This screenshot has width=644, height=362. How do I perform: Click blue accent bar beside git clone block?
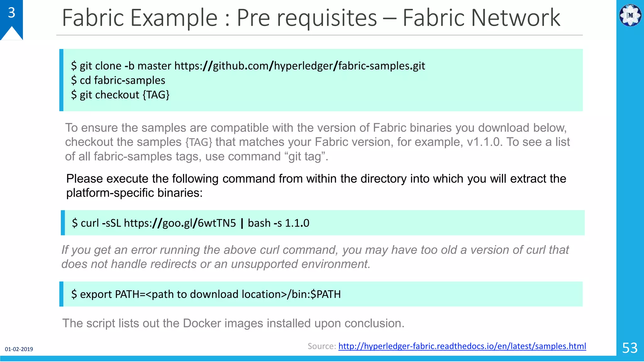61,80
